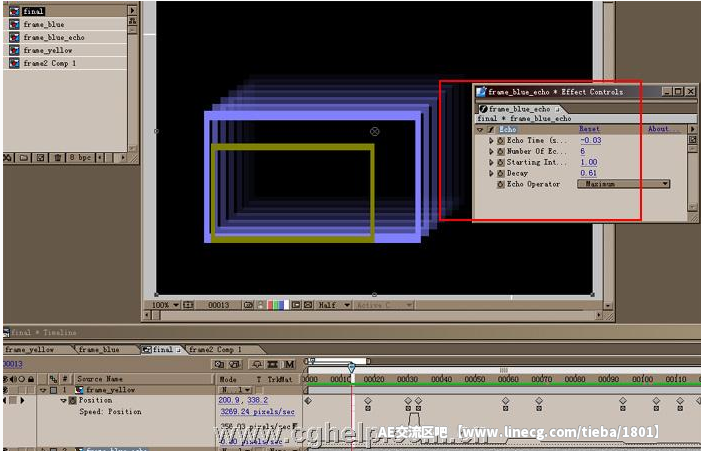This screenshot has width=701, height=451.
Task: Click the Position stopwatch icon in timeline
Action: pyautogui.click(x=73, y=400)
